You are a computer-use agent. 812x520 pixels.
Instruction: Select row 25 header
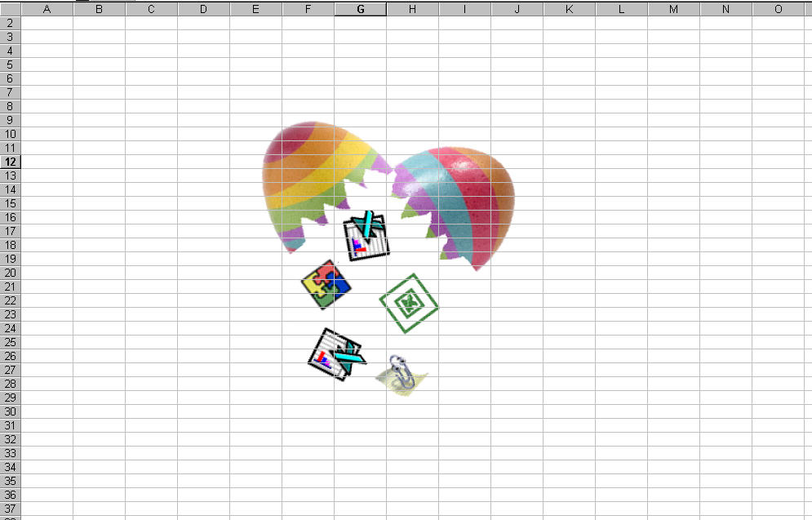tap(11, 342)
